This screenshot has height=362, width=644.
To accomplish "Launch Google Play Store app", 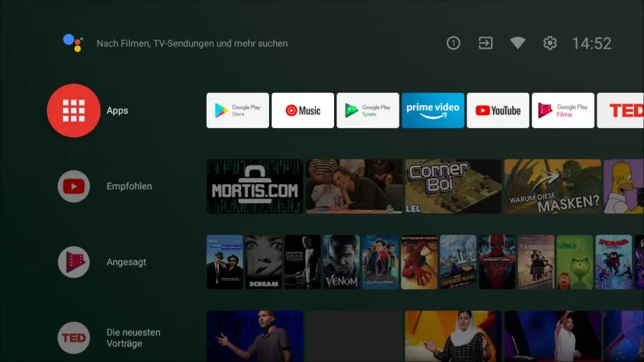I will pos(238,110).
